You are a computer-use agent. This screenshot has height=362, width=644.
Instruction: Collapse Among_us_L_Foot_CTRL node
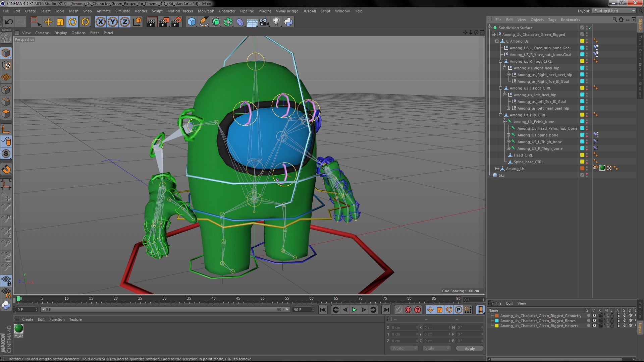[501, 88]
